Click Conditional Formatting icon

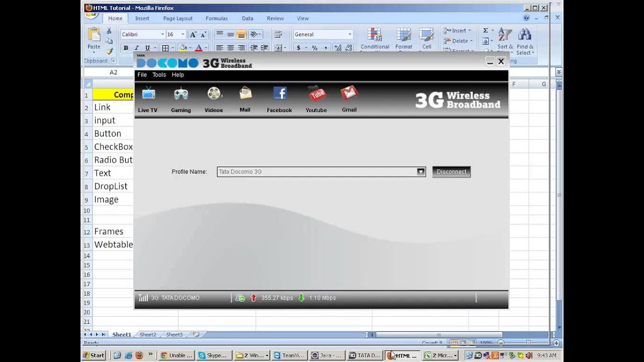[375, 35]
